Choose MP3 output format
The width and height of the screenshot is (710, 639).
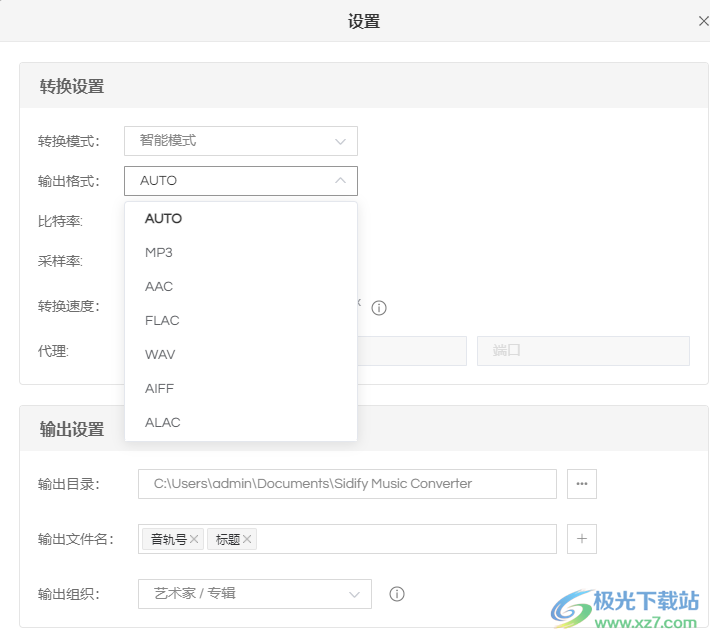(241, 252)
